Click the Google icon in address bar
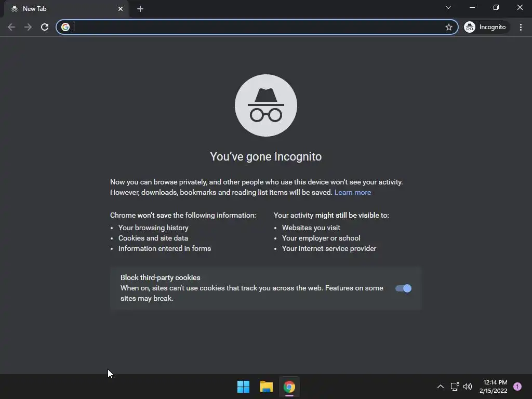 (65, 27)
